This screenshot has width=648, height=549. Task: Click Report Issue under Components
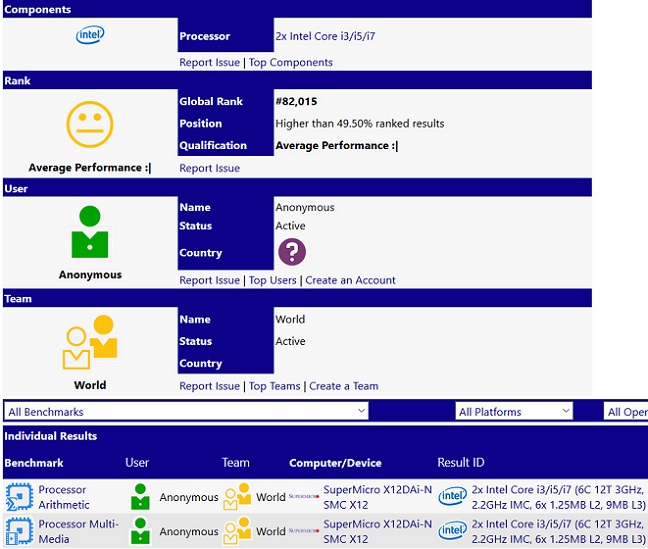pos(210,62)
